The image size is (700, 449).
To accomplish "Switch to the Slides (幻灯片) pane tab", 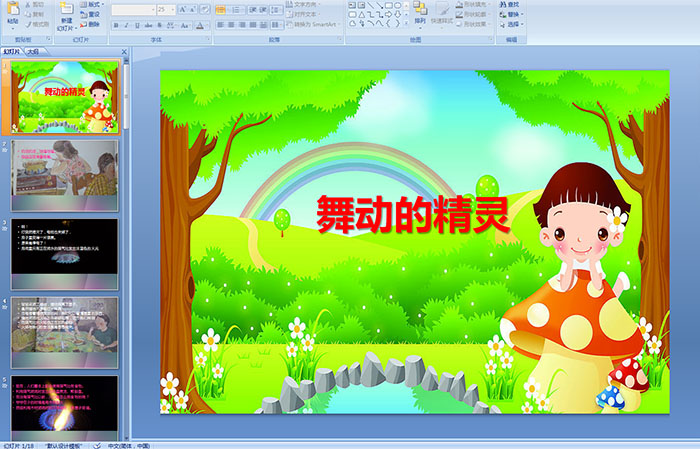I will click(11, 50).
